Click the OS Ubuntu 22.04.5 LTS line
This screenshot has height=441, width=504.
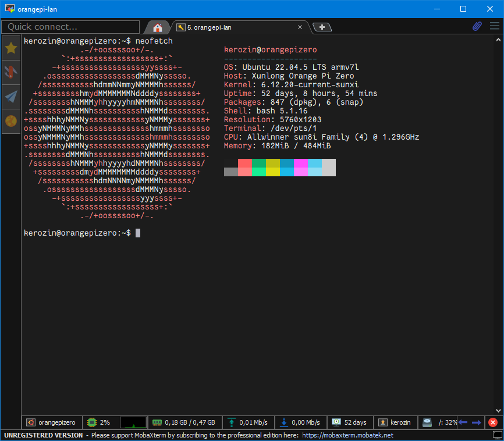pos(291,67)
